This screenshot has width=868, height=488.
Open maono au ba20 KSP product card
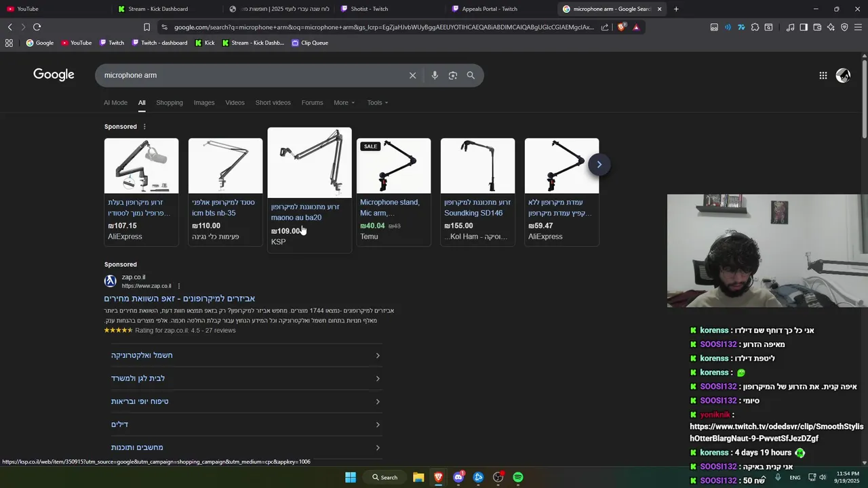pyautogui.click(x=309, y=190)
